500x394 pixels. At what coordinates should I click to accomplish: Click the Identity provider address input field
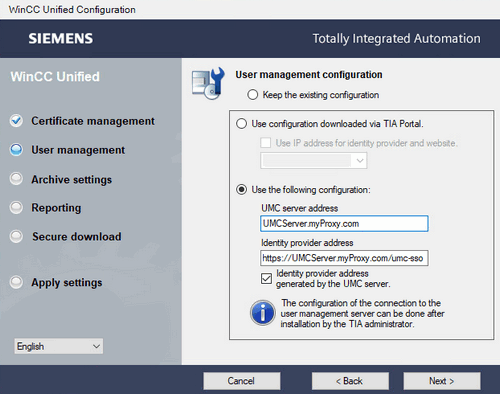point(344,258)
